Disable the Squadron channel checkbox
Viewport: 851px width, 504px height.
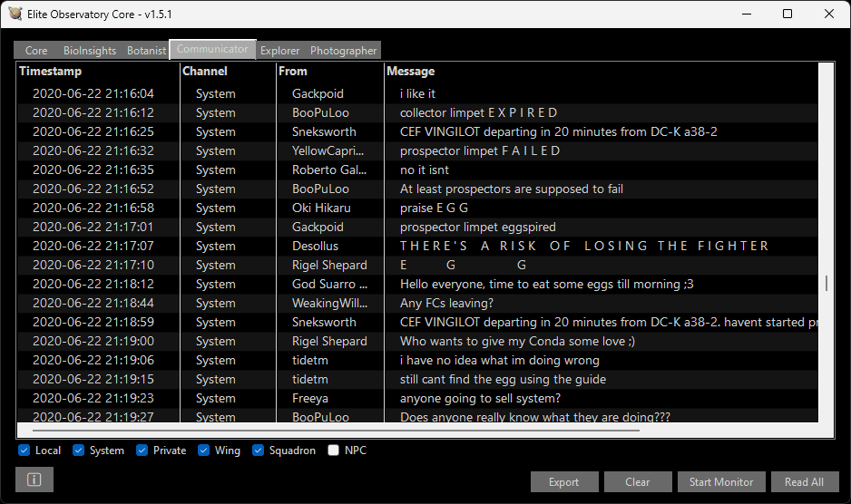(259, 451)
